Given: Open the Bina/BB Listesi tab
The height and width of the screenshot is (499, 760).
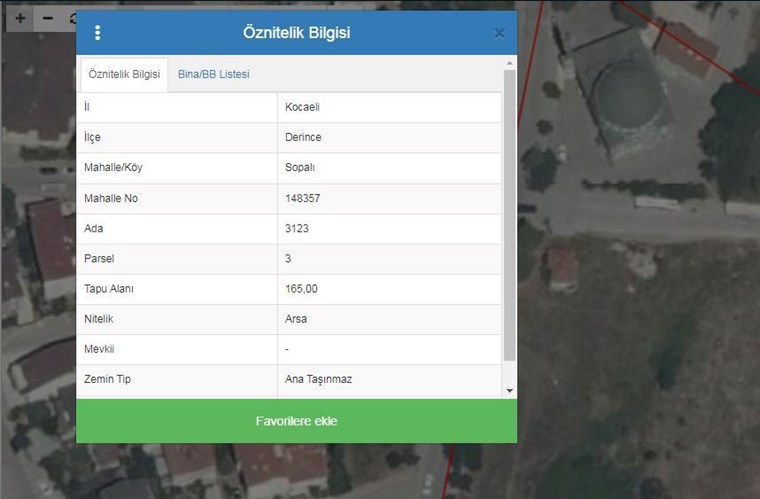Looking at the screenshot, I should click(214, 75).
